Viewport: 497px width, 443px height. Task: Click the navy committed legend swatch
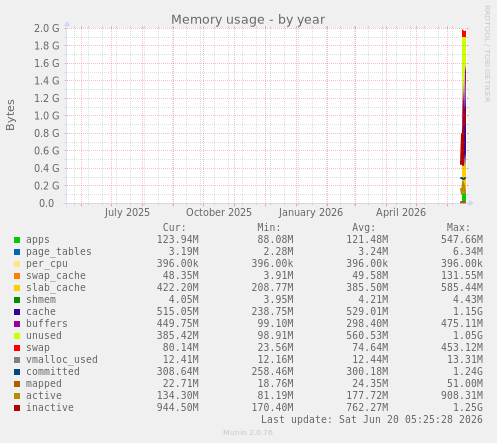click(x=17, y=372)
